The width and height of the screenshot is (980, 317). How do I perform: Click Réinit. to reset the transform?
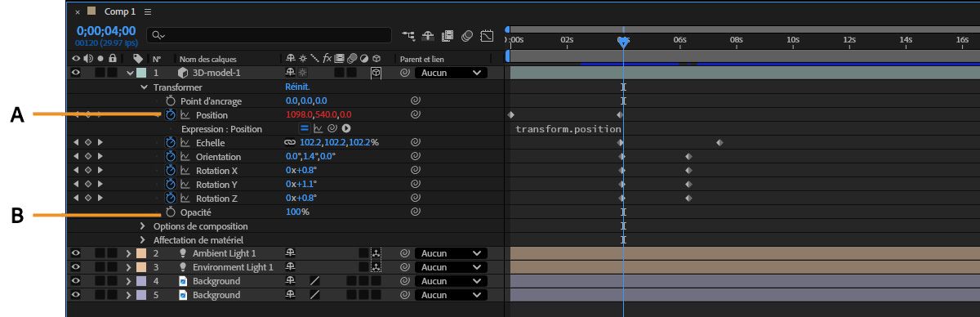pyautogui.click(x=297, y=87)
